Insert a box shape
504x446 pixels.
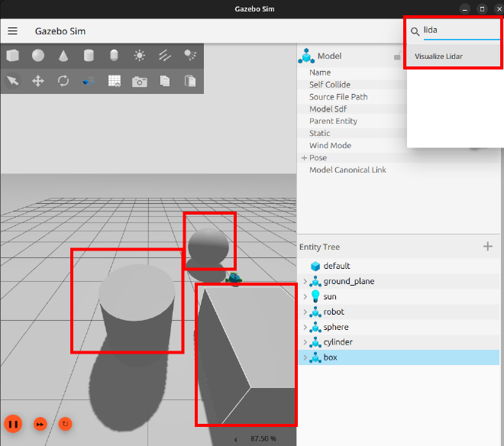click(x=12, y=55)
